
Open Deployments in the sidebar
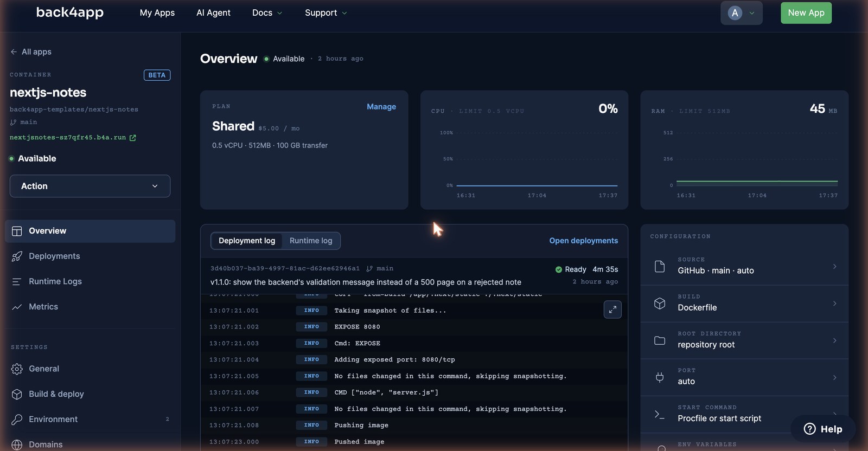(90, 256)
